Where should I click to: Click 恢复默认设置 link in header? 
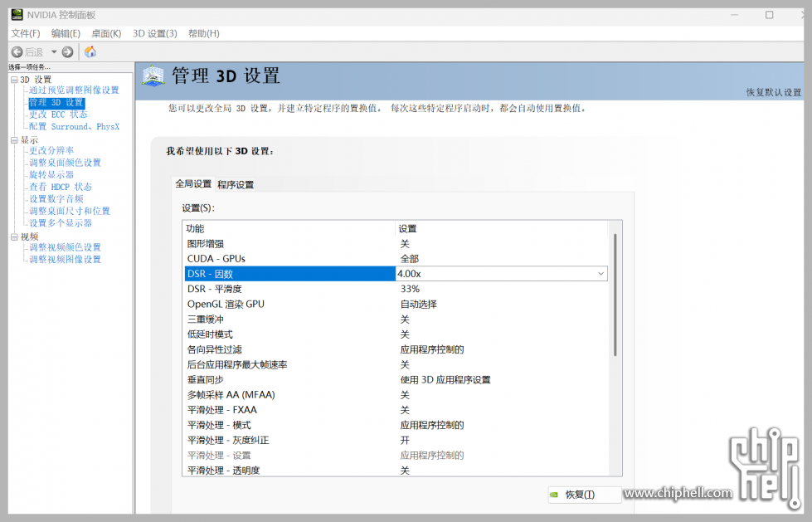pyautogui.click(x=774, y=92)
